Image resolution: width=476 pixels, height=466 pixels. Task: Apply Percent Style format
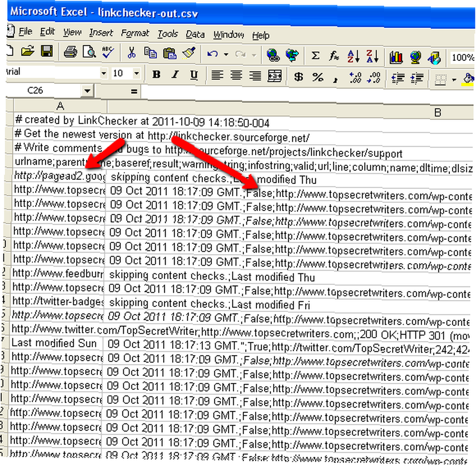(317, 77)
